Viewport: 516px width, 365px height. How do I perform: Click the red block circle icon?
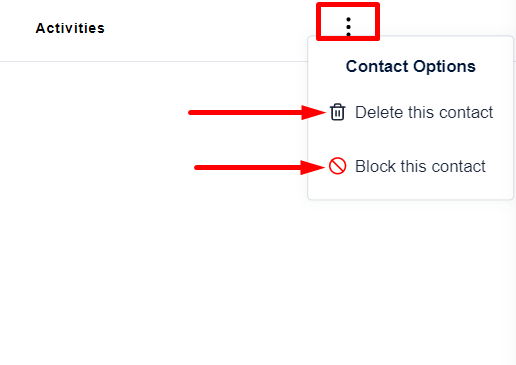[337, 166]
